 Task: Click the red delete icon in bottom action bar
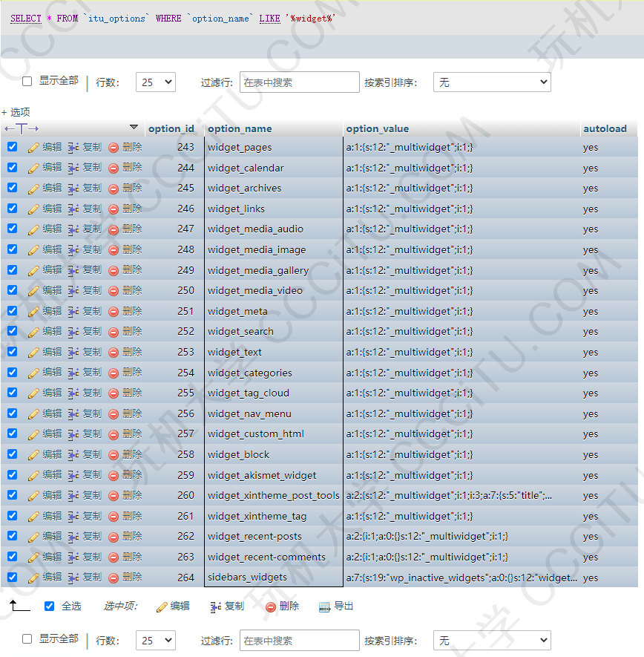coord(271,607)
